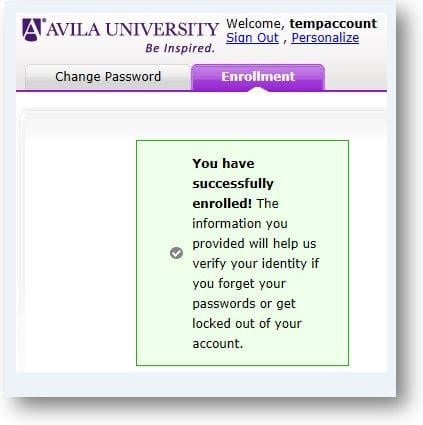Click the blank white area beside message
Image resolution: width=423 pixels, height=425 pixels.
tap(79, 253)
